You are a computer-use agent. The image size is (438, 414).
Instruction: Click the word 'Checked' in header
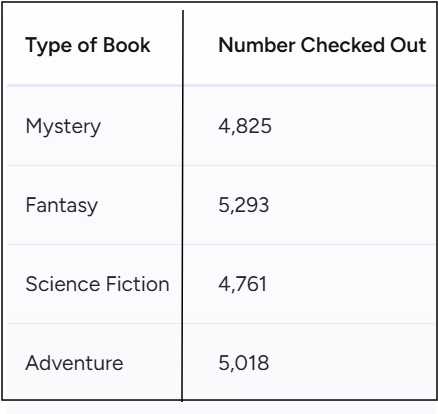[343, 45]
